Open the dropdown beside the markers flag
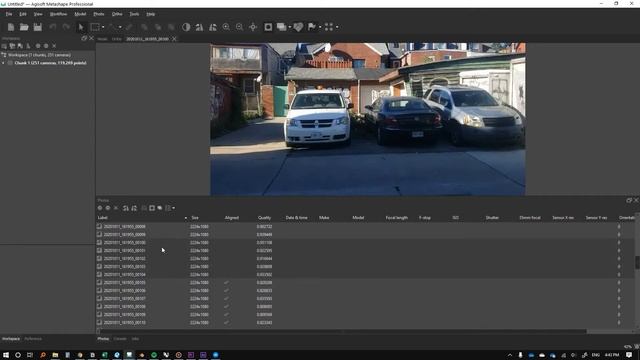640x360 pixels. [320, 27]
